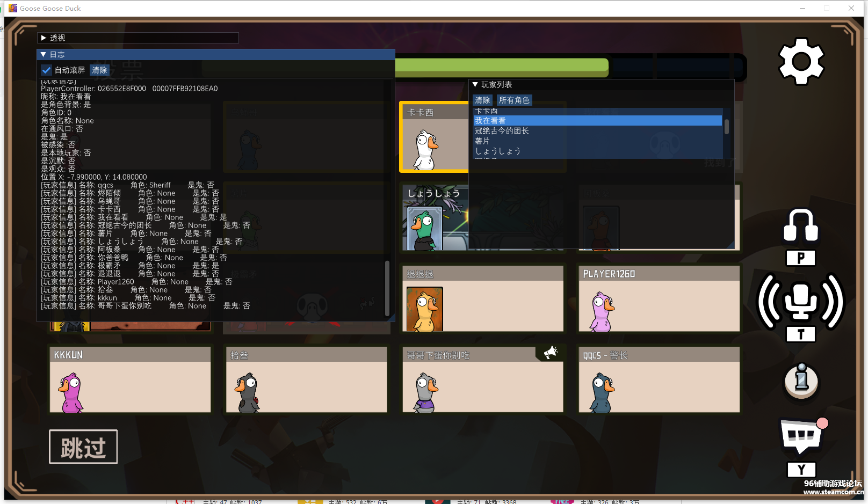The image size is (868, 504).
Task: Toggle the microphone voice icon
Action: [x=801, y=301]
